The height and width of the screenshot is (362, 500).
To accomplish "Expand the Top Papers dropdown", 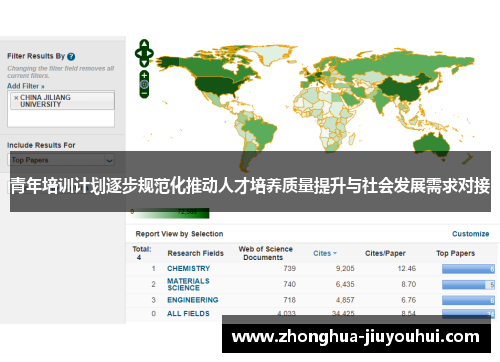I will coord(109,160).
